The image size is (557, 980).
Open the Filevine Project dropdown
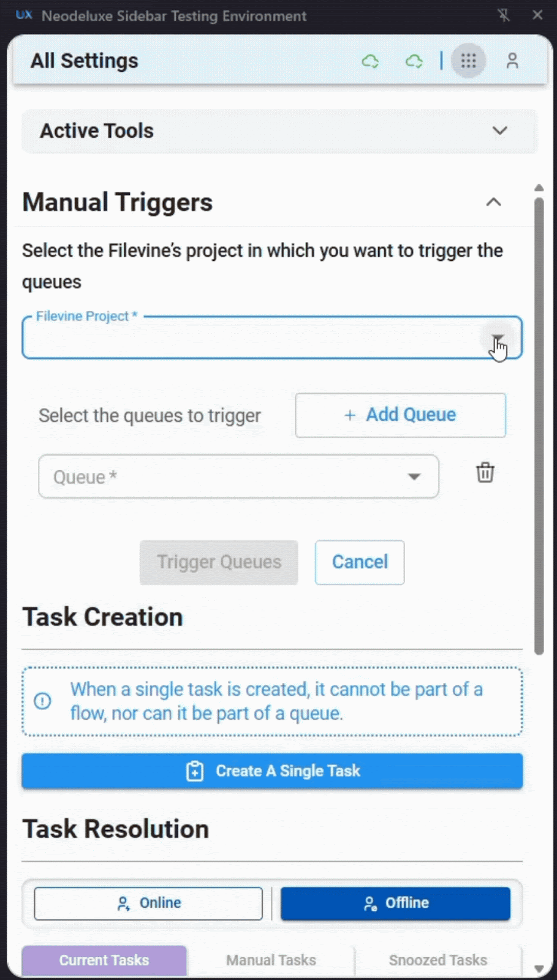tap(498, 339)
